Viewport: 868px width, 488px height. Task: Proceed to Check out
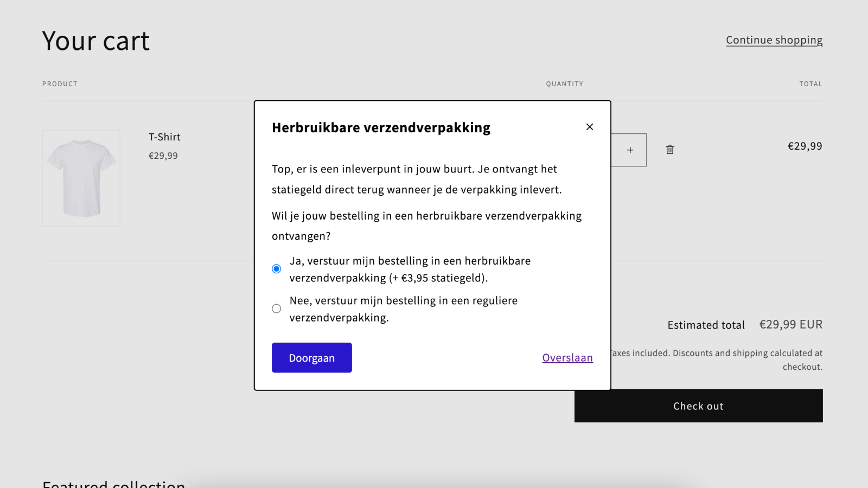pyautogui.click(x=698, y=406)
